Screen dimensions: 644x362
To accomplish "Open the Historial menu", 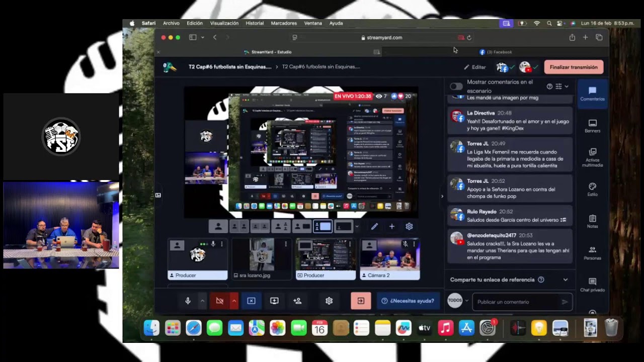I will (x=255, y=23).
